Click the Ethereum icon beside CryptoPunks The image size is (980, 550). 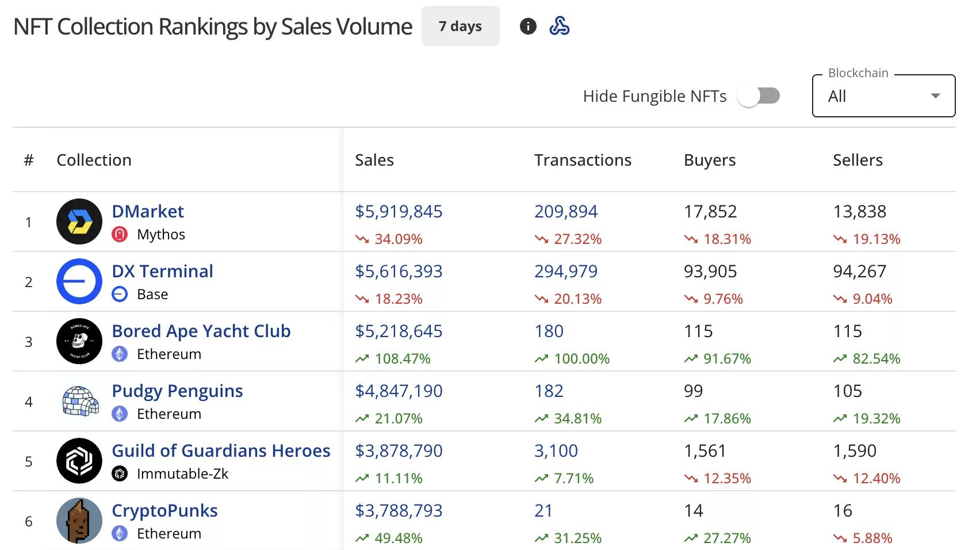[x=120, y=533]
